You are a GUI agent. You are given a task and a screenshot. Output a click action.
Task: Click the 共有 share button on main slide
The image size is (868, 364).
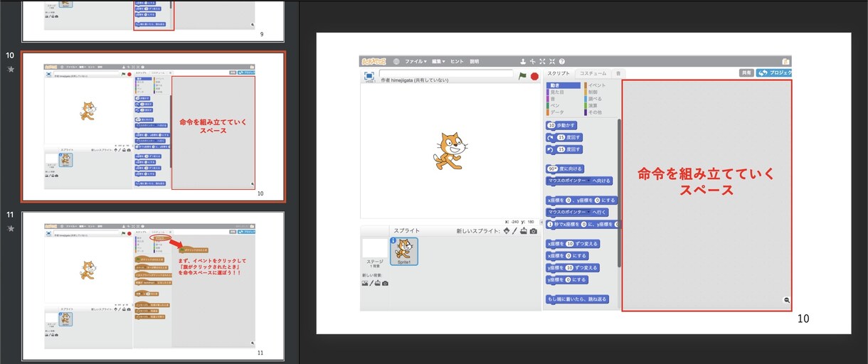click(x=746, y=73)
